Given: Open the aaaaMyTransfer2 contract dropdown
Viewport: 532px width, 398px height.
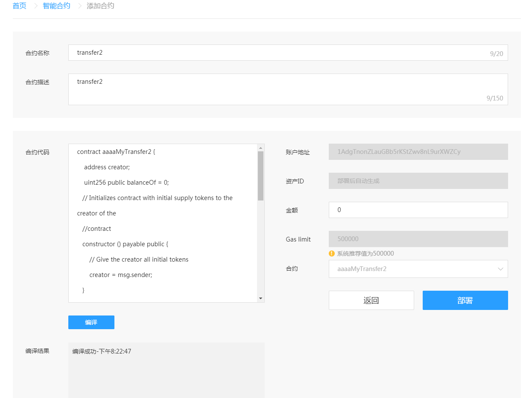Looking at the screenshot, I should [418, 269].
